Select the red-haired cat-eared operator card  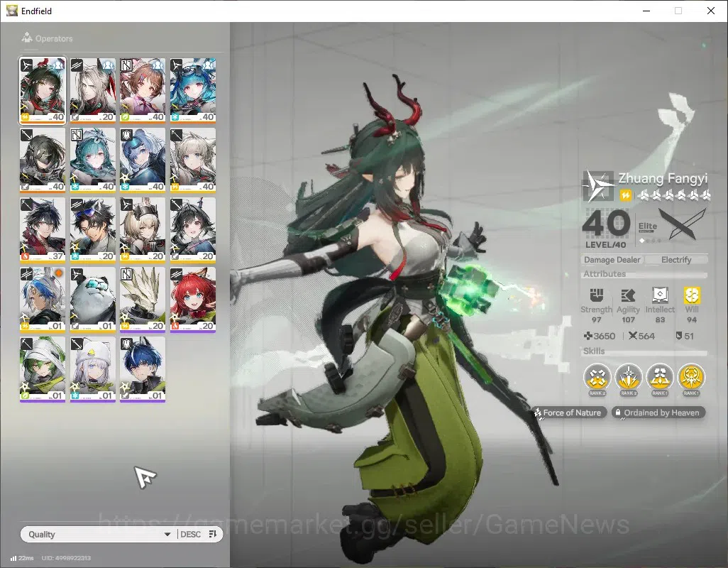click(x=193, y=300)
